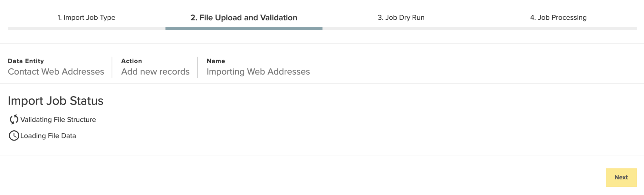The height and width of the screenshot is (195, 644).
Task: Click the progress bar beneath Job Dry Run
Action: point(401,29)
